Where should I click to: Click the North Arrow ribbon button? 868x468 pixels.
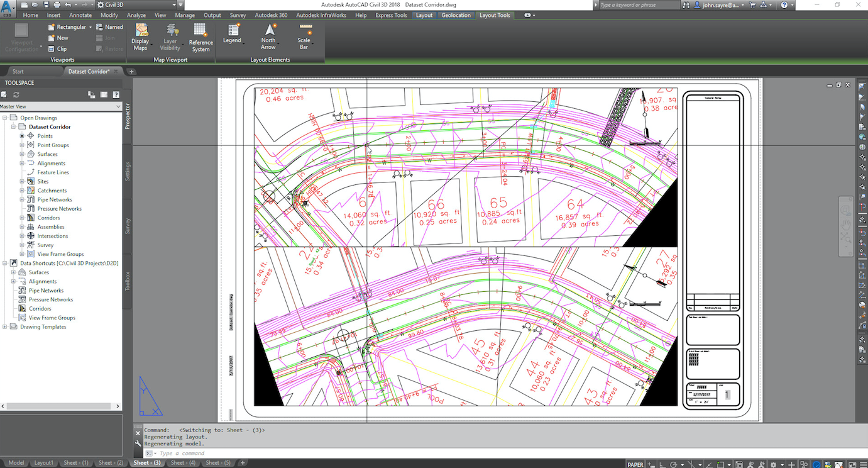click(x=268, y=35)
